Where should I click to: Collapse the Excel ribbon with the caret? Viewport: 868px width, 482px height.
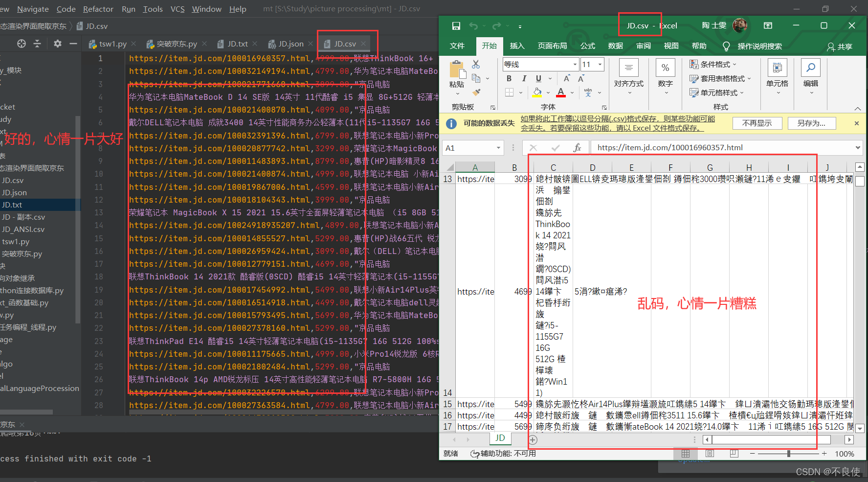click(858, 108)
